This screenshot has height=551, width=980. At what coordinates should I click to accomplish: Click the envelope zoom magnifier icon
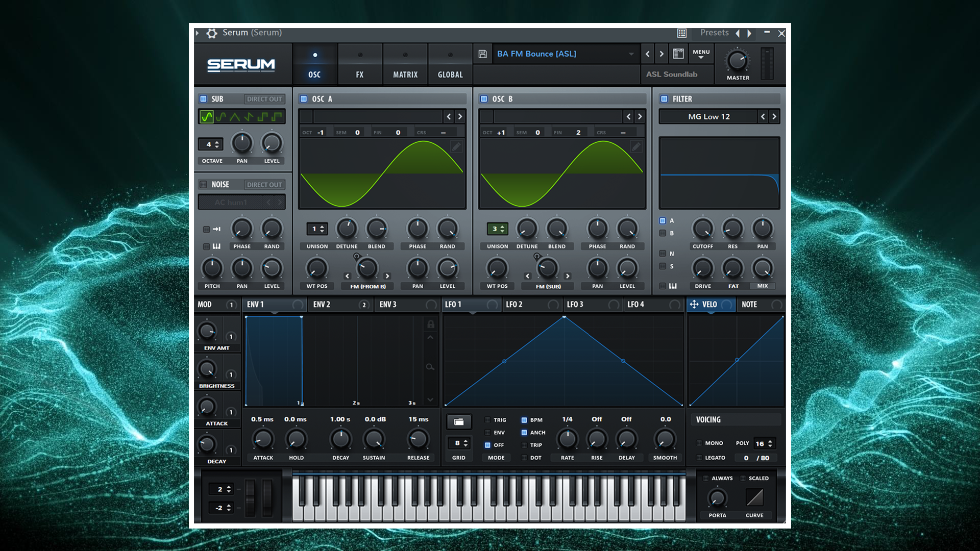[430, 367]
